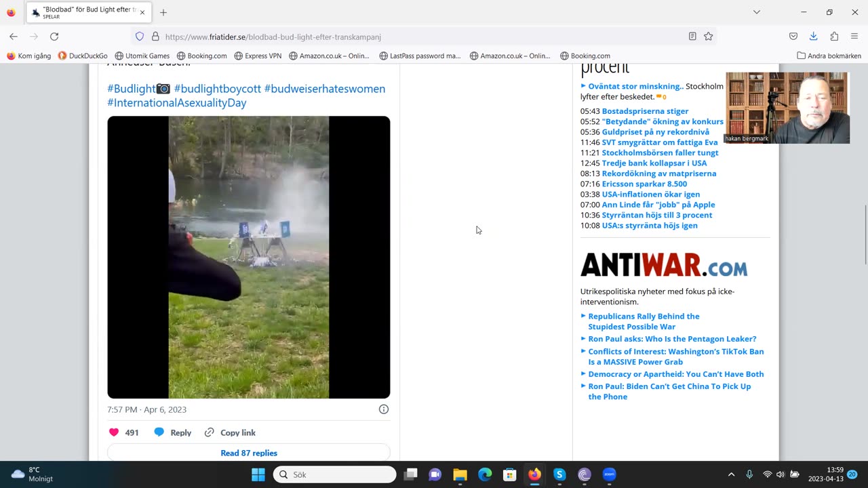Open Republicans Rally Behind article link

644,321
